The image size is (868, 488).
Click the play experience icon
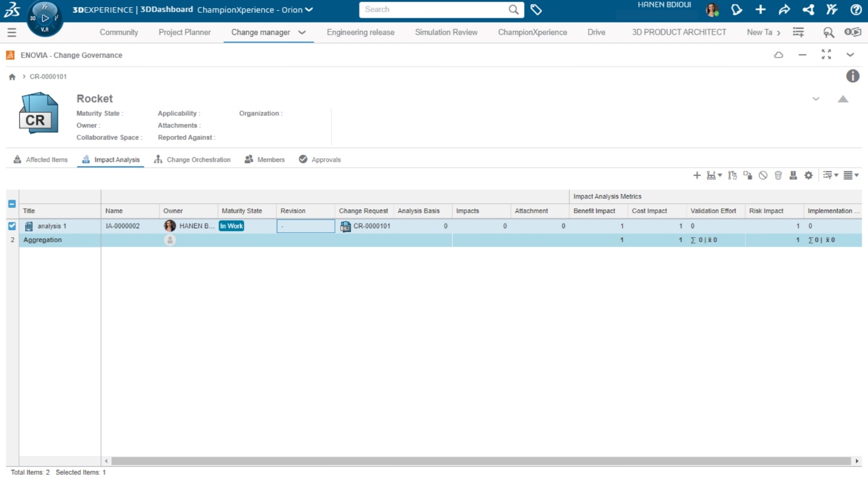852,33
